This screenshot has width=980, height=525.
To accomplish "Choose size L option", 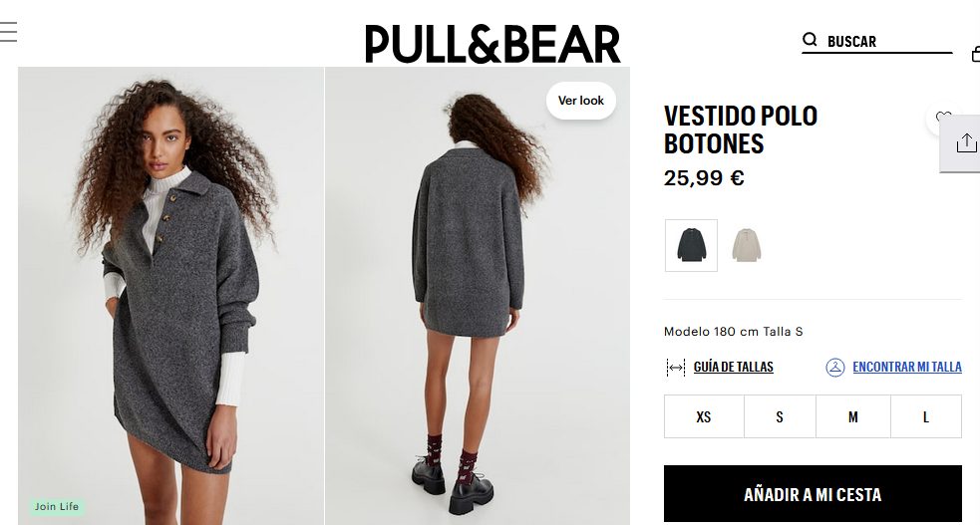I will click(x=925, y=416).
